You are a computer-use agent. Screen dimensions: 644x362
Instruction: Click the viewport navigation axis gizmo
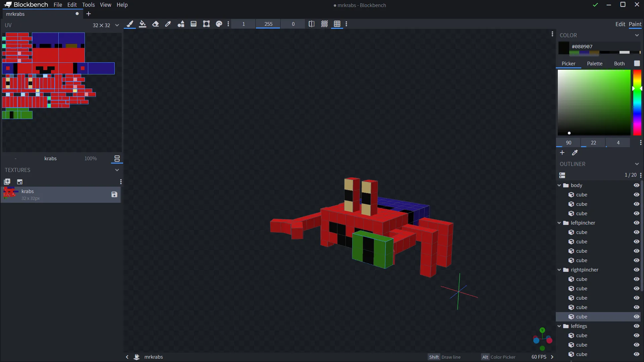[x=542, y=339]
